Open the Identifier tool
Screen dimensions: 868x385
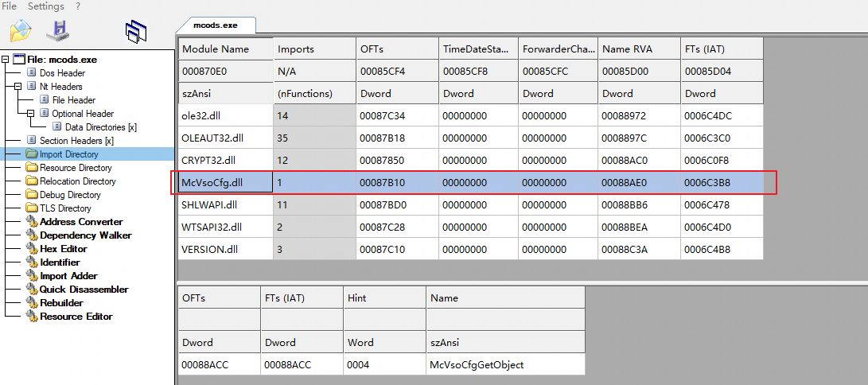[60, 262]
